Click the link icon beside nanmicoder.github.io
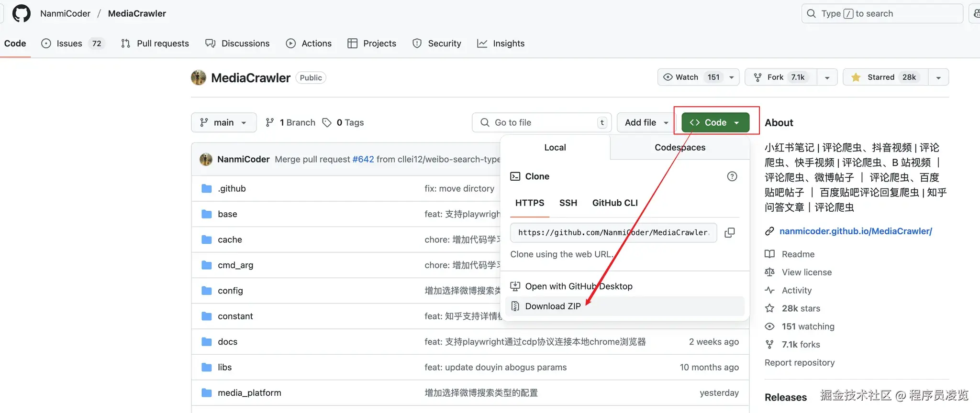The width and height of the screenshot is (980, 413). [769, 231]
